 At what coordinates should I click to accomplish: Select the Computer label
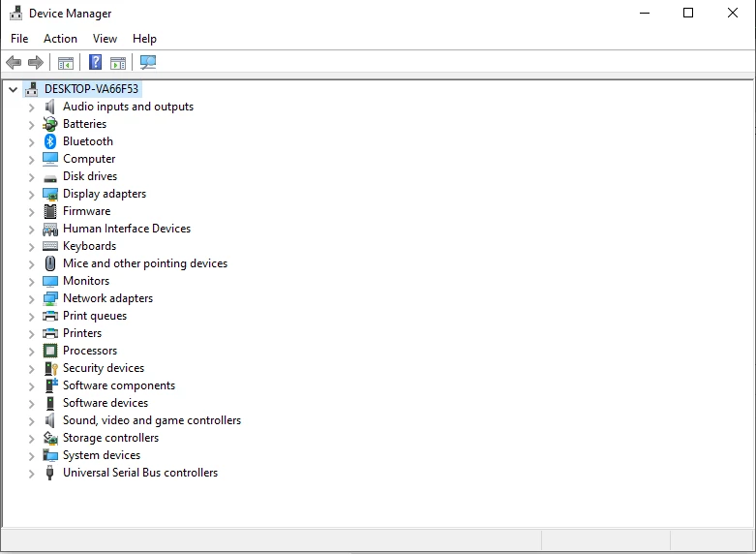(89, 159)
